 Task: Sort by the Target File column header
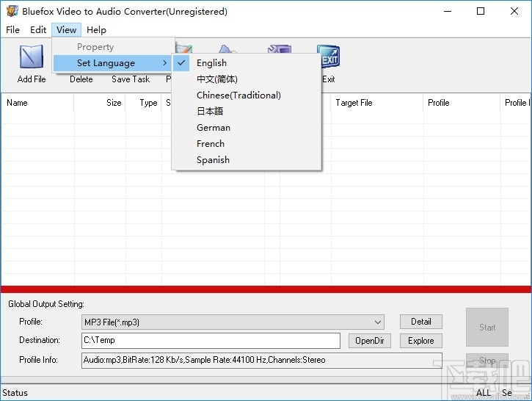point(377,103)
